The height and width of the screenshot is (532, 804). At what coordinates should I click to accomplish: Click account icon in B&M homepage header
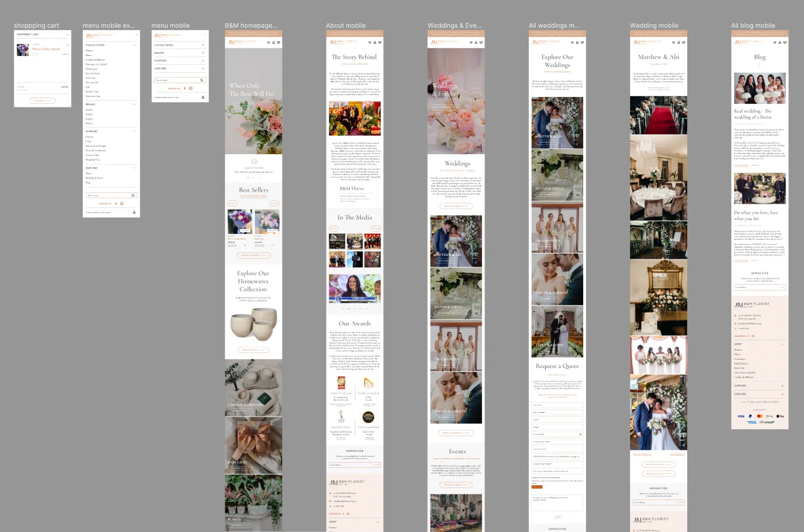pyautogui.click(x=273, y=42)
